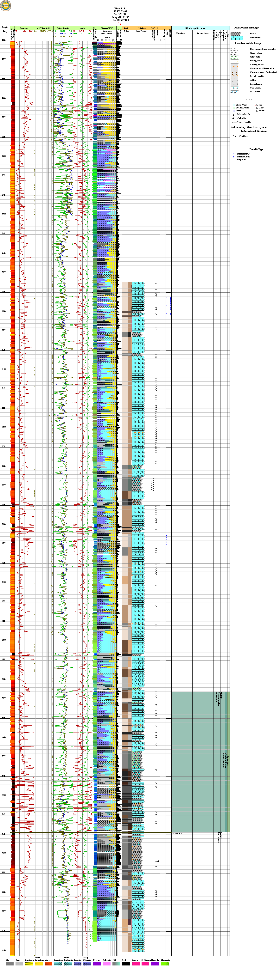Viewport: 280px width, 980px height.
Task: Click the Cavities symbol in structure legend
Action: pos(234,136)
